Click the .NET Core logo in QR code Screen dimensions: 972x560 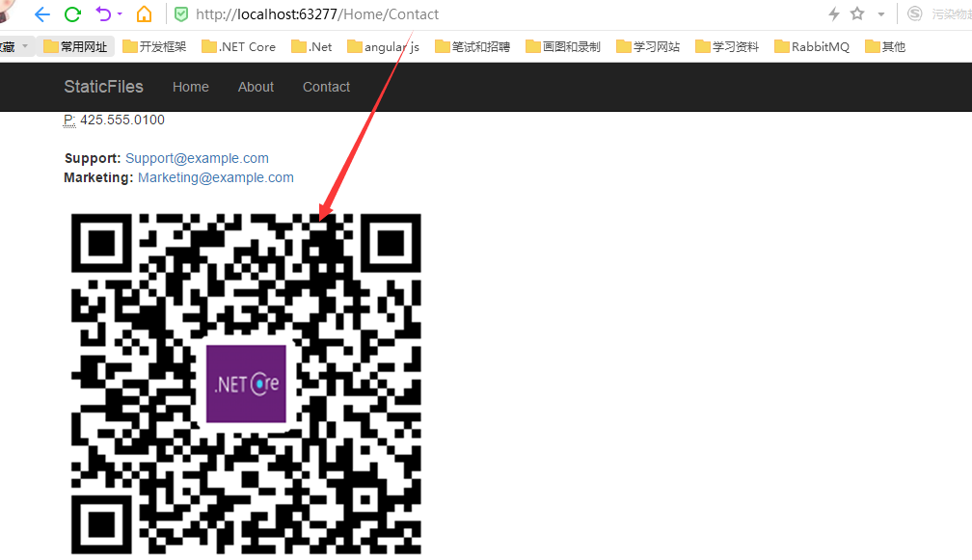[246, 384]
